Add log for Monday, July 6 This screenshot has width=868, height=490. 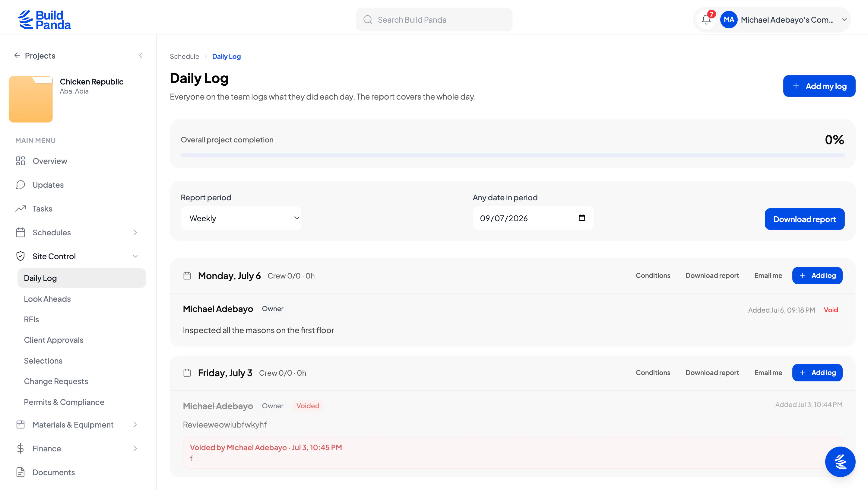(x=817, y=275)
